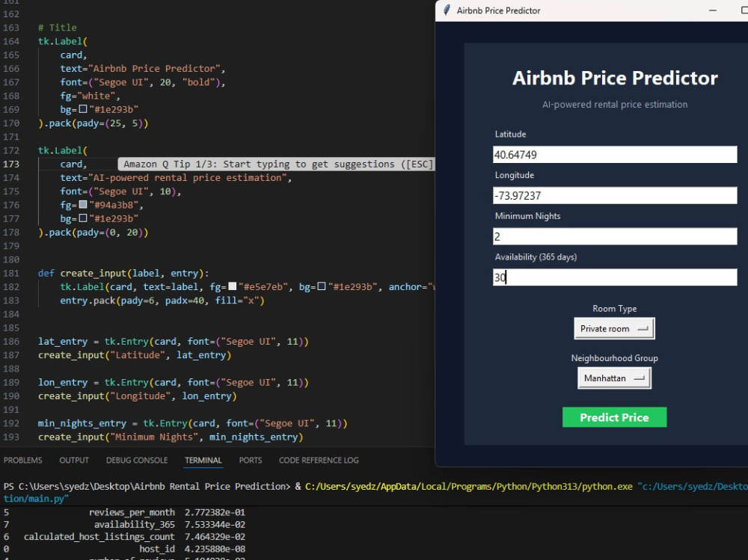Click the "host_id" terminal output row
Image resolution: width=748 pixels, height=560 pixels.
point(124,549)
